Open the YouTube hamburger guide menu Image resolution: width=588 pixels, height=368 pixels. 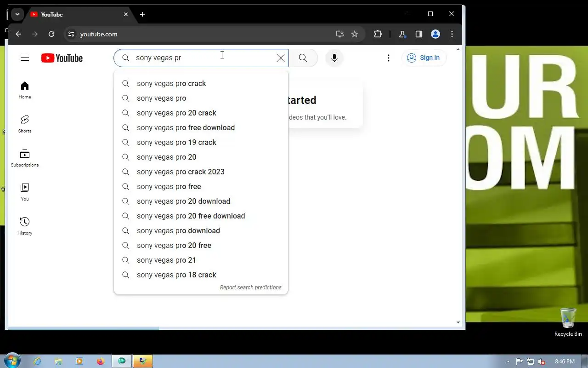pos(25,57)
